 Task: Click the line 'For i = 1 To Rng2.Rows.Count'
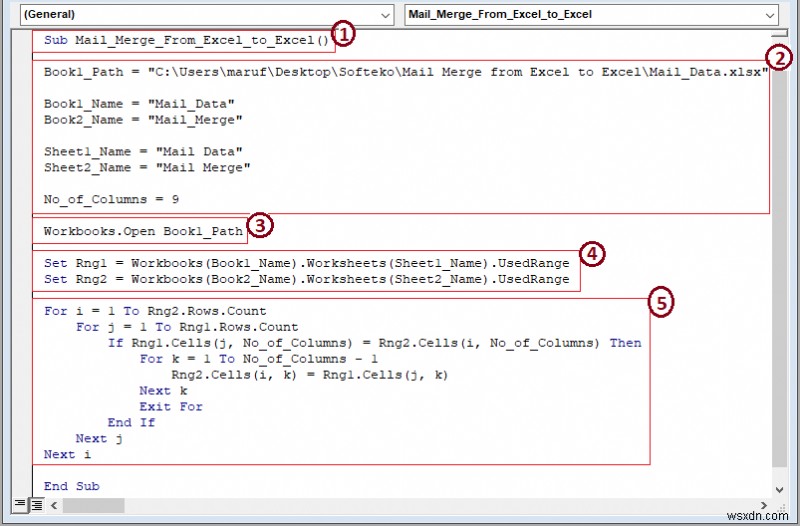tap(155, 311)
